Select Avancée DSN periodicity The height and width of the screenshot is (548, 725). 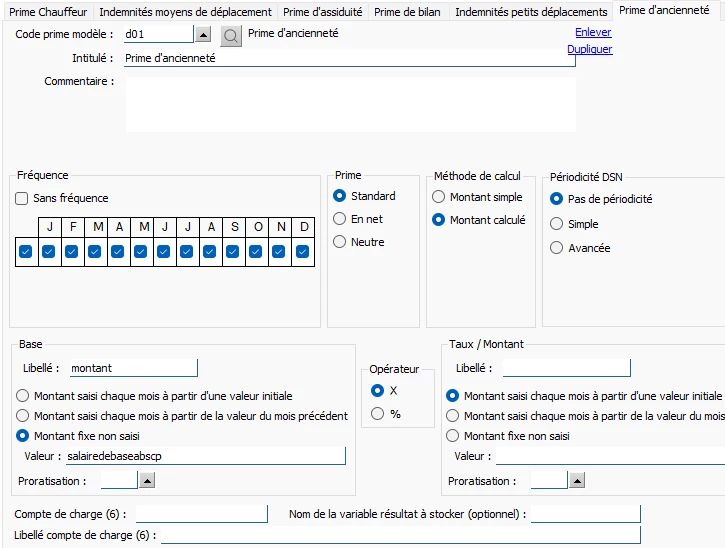click(557, 248)
